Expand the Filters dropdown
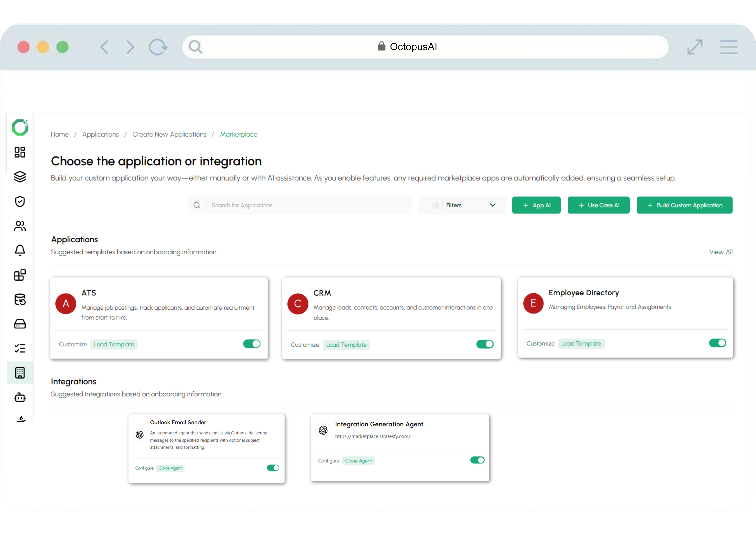Viewport: 756px width, 535px height. point(492,205)
